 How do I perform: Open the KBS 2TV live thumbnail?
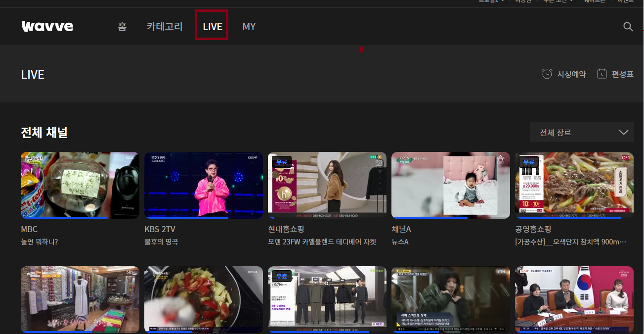click(x=204, y=185)
